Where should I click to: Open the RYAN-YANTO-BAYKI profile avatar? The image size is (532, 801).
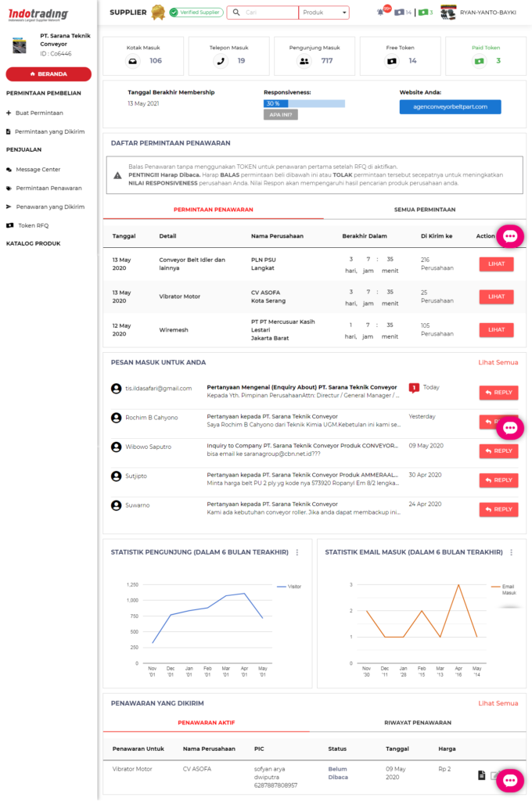[x=448, y=13]
